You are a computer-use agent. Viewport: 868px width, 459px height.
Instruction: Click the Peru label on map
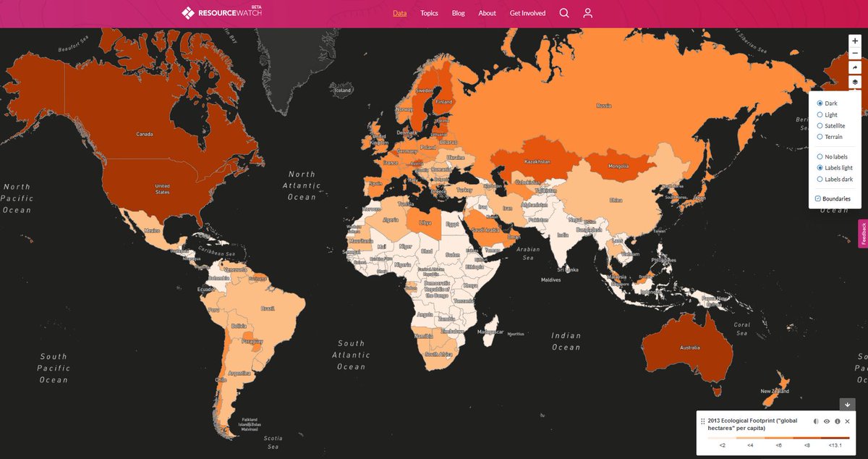pos(213,310)
